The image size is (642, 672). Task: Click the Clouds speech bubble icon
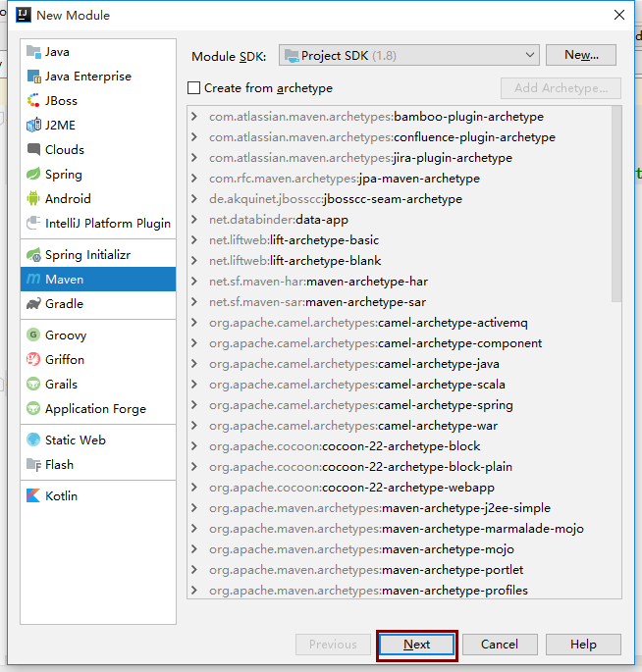(33, 149)
